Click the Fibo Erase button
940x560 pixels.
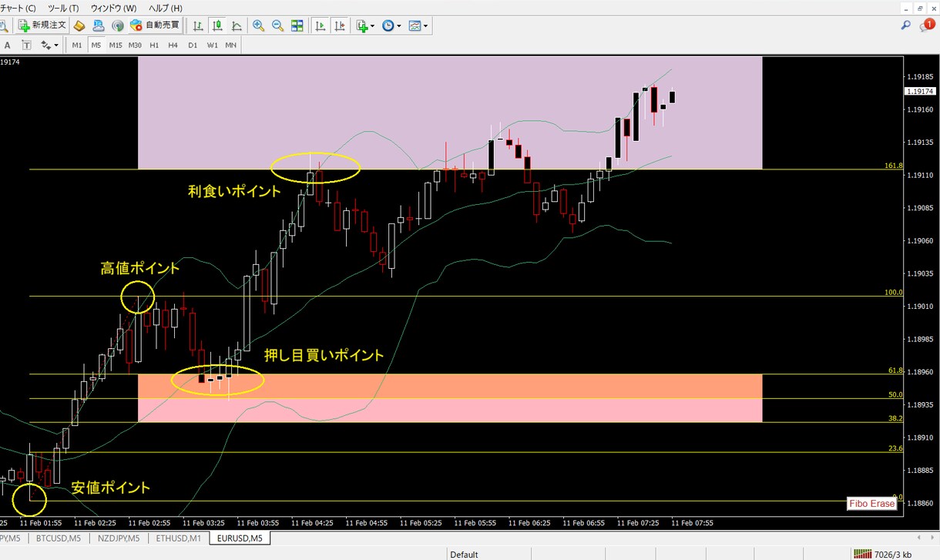(x=872, y=504)
